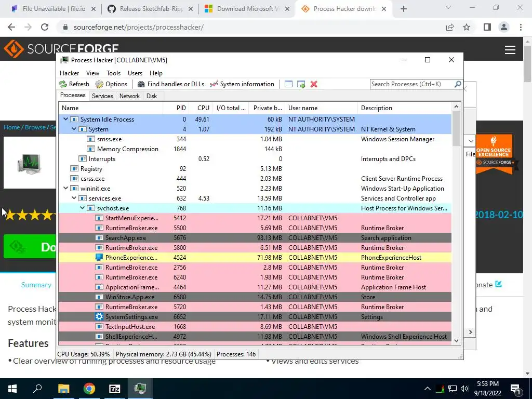Open Options gear icon in toolbar
Screen dimensions: 532x399
coord(99,84)
